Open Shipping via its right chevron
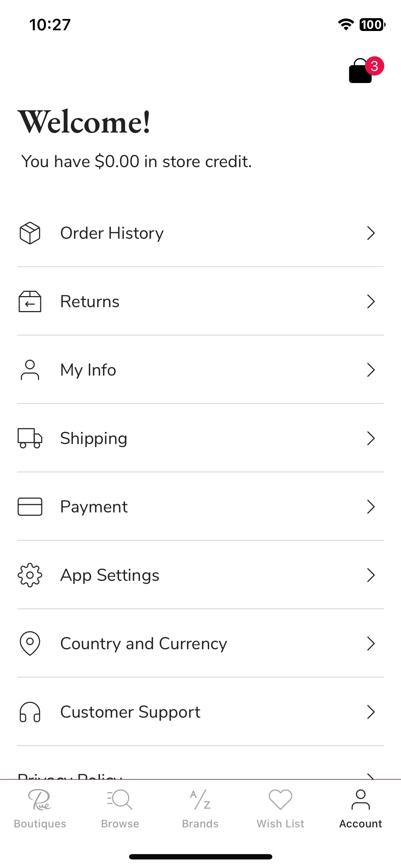The image size is (401, 868). pos(371,438)
